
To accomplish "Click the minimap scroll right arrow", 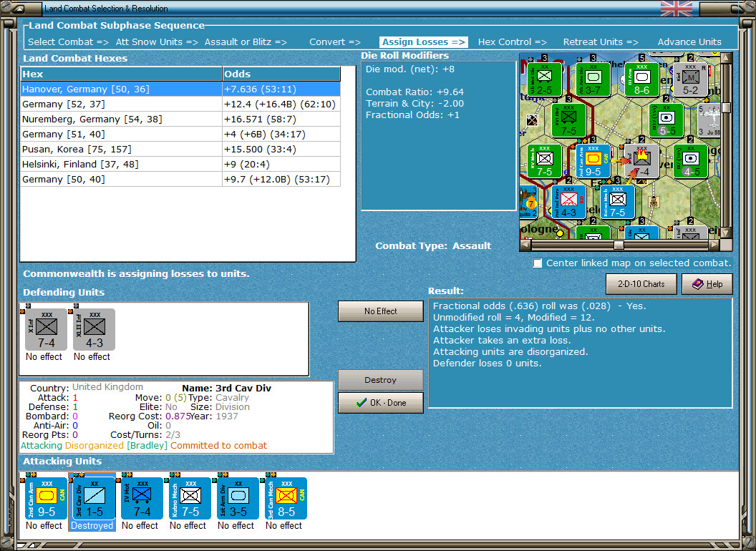I will pyautogui.click(x=714, y=245).
